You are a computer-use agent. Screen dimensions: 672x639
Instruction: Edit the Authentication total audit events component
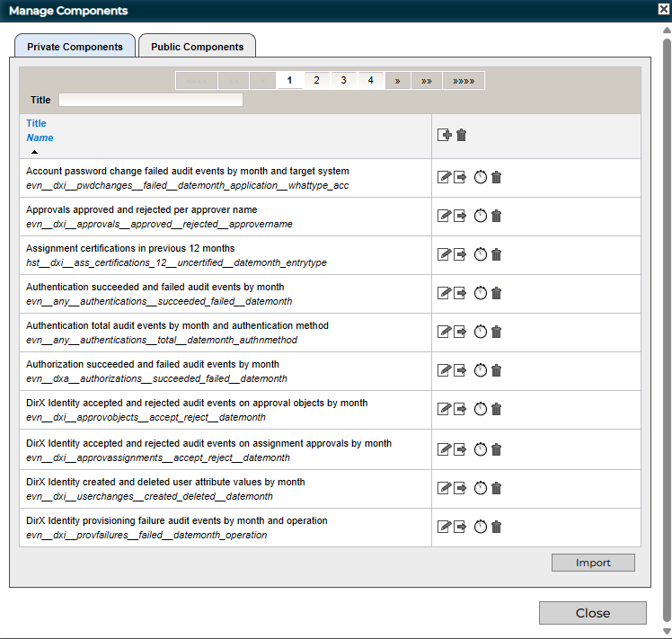coord(443,332)
